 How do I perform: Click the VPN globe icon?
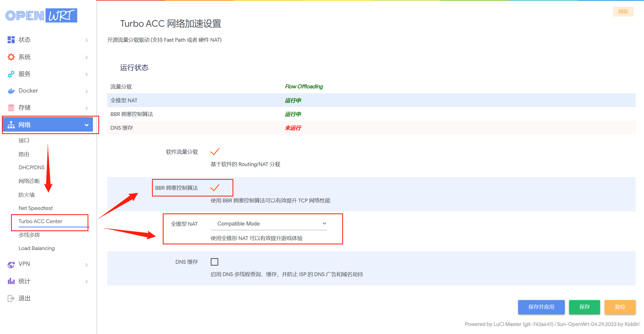(x=11, y=265)
